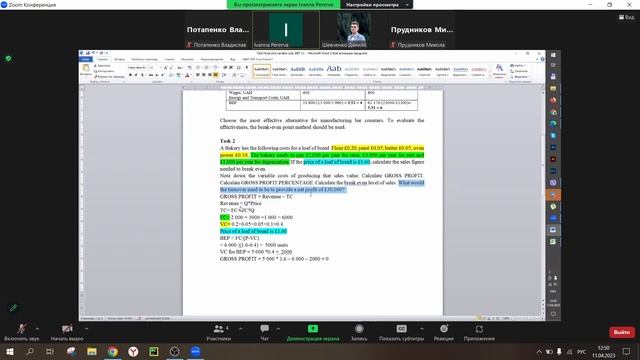Open font name combo box in Word
640x360 pixels.
click(137, 67)
